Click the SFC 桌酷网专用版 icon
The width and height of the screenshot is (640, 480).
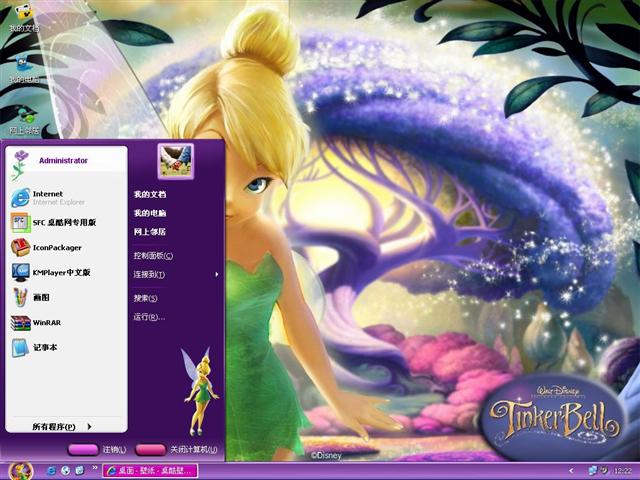click(x=20, y=222)
